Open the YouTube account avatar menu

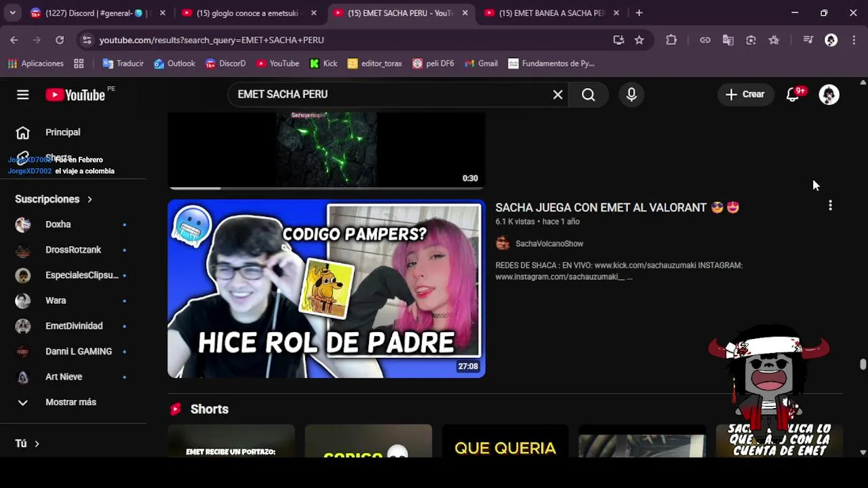(829, 95)
